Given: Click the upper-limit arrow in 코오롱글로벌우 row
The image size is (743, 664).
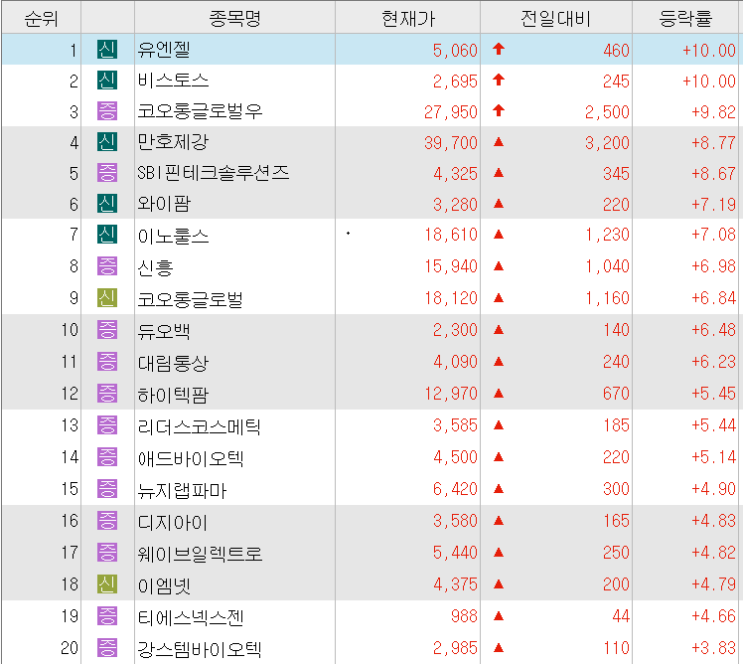Looking at the screenshot, I should [498, 110].
